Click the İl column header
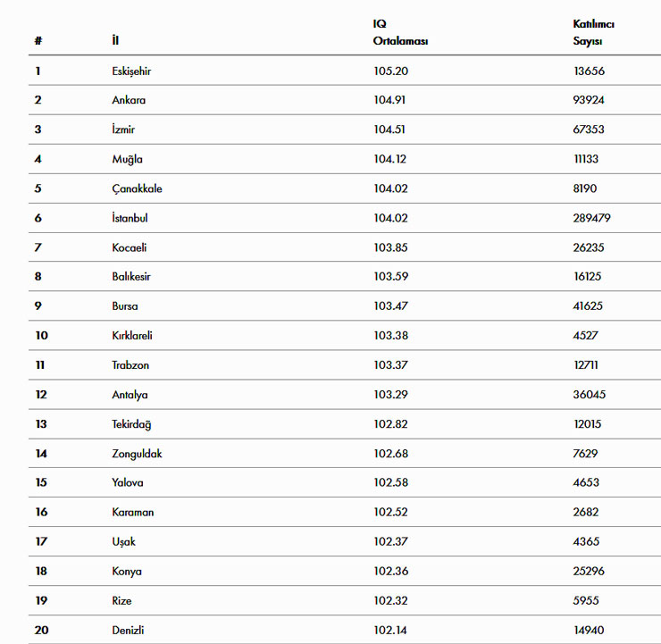The image size is (661, 644). (x=116, y=41)
